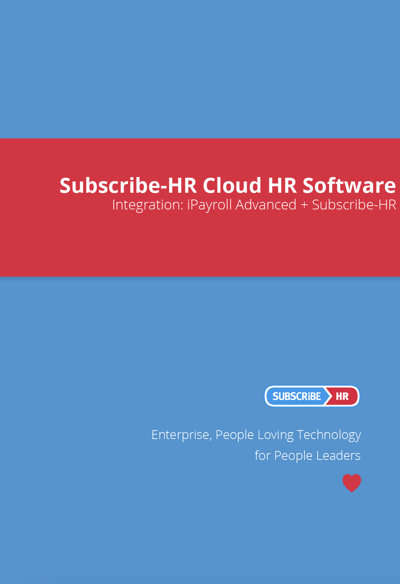Click the red heart icon
This screenshot has height=584, width=400.
pyautogui.click(x=352, y=483)
